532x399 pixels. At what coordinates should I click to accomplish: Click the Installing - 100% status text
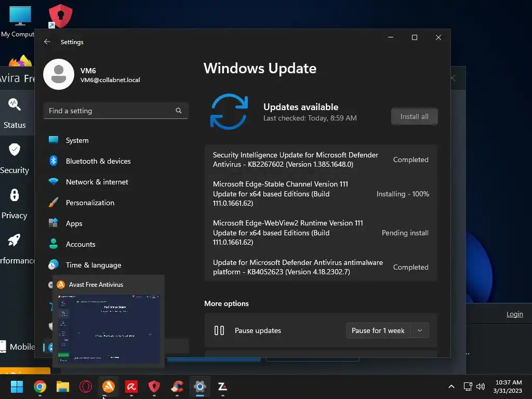[403, 194]
